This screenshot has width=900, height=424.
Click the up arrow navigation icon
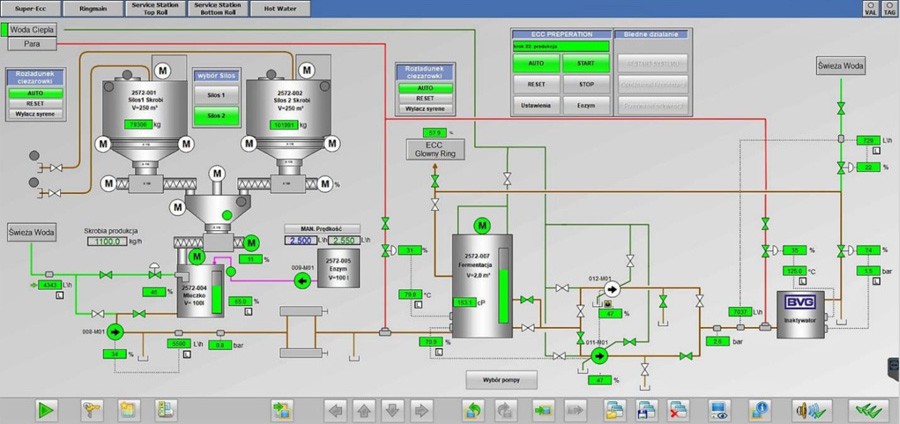point(364,411)
